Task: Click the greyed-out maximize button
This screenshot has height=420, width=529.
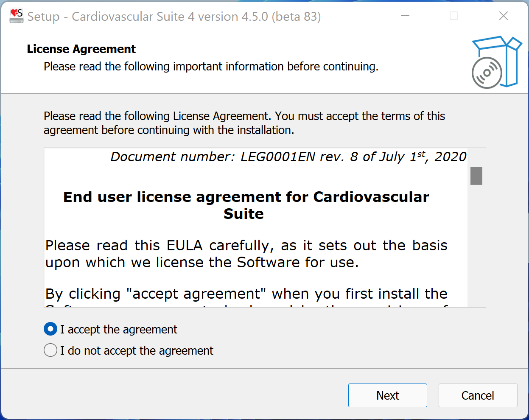Action: [454, 16]
